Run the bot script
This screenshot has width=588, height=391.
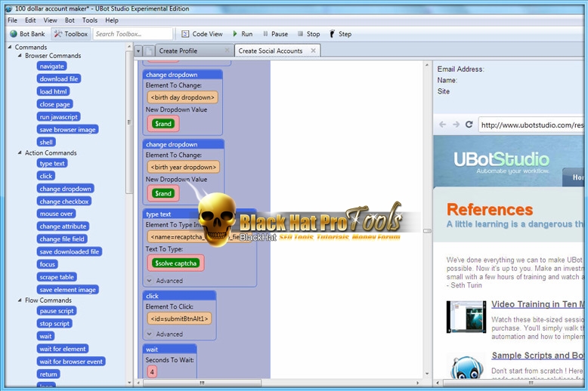point(243,34)
